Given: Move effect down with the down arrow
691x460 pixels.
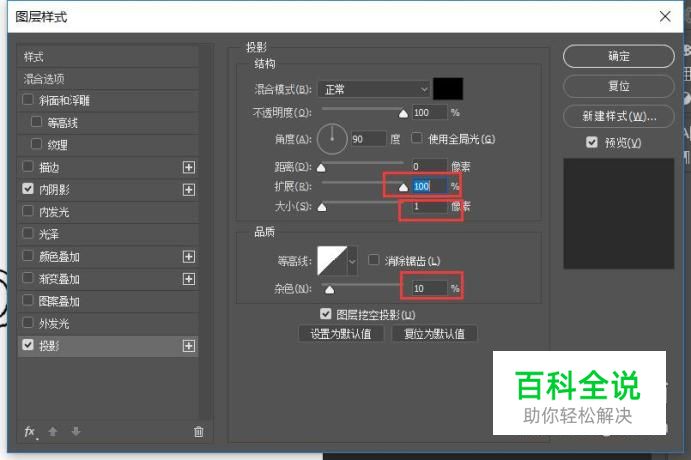Looking at the screenshot, I should click(x=76, y=431).
